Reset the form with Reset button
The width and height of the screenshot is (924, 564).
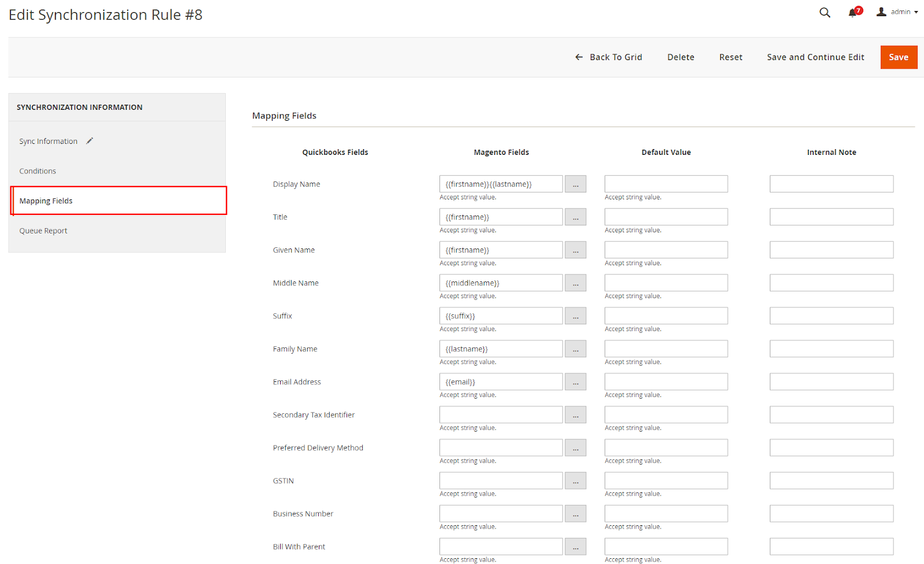(x=731, y=57)
